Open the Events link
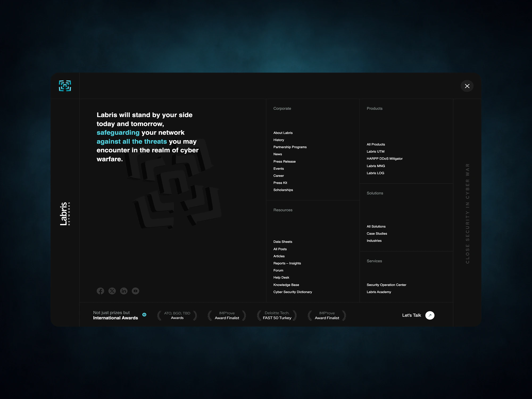 [279, 169]
